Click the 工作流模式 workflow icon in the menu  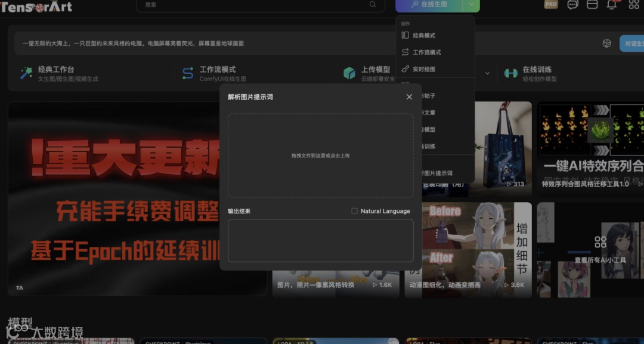pos(405,52)
